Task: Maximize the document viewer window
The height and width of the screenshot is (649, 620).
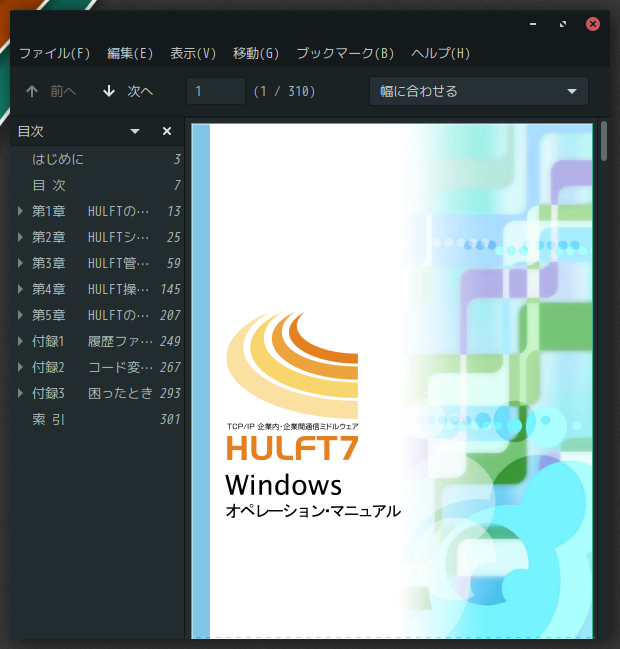Action: point(563,24)
